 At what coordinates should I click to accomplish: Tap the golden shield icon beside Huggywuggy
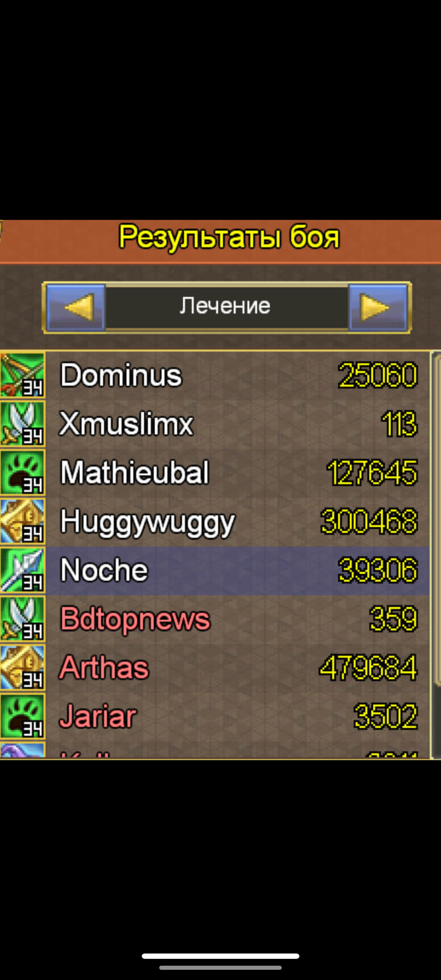click(x=22, y=521)
